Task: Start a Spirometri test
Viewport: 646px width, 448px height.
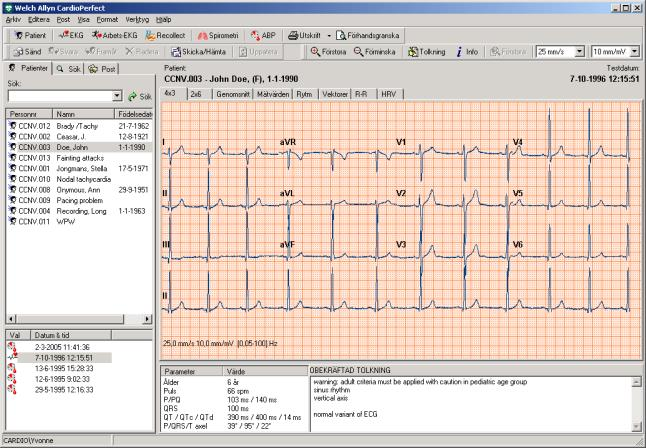Action: (x=218, y=35)
